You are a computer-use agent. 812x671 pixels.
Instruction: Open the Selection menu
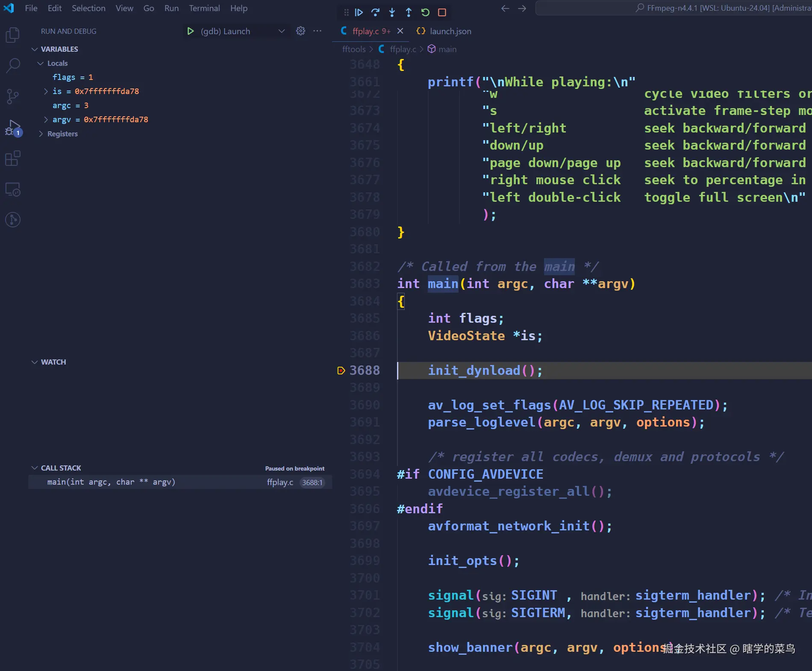pyautogui.click(x=88, y=8)
